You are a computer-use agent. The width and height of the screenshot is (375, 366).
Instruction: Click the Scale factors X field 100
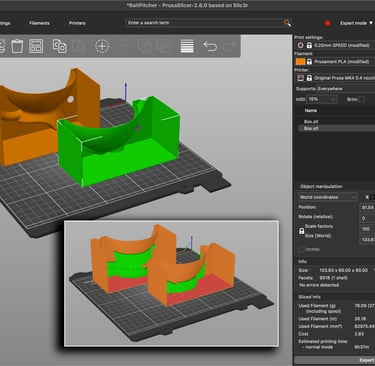tap(367, 229)
